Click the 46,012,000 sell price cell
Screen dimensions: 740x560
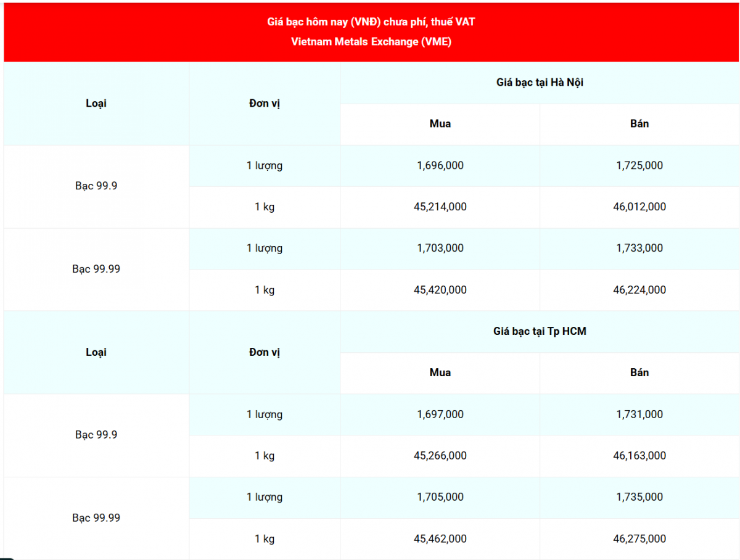(x=639, y=207)
